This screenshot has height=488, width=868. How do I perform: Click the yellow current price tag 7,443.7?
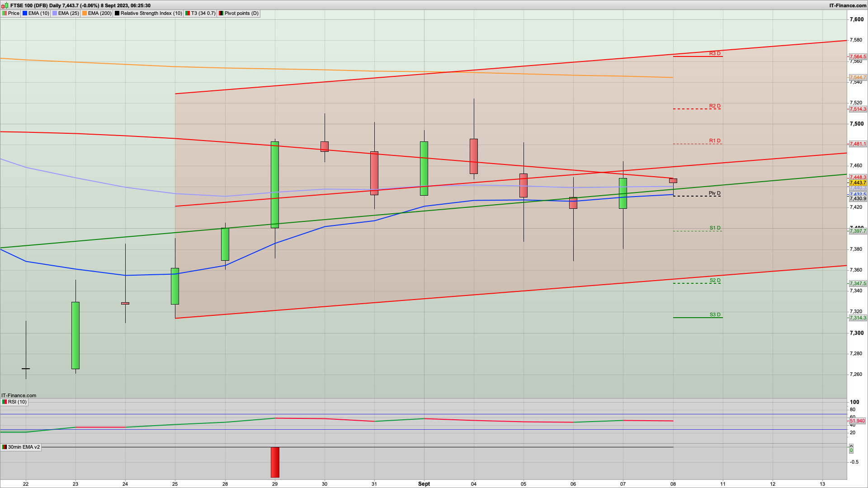click(x=858, y=183)
